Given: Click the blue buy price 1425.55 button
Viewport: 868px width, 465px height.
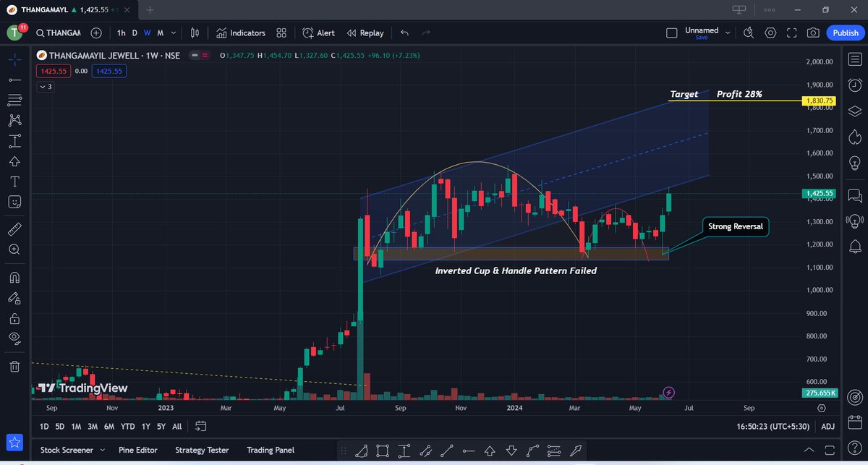Looking at the screenshot, I should [x=109, y=71].
